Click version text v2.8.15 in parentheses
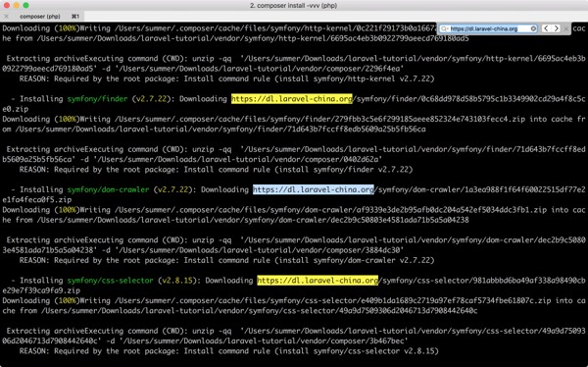588x367 pixels. tap(177, 281)
